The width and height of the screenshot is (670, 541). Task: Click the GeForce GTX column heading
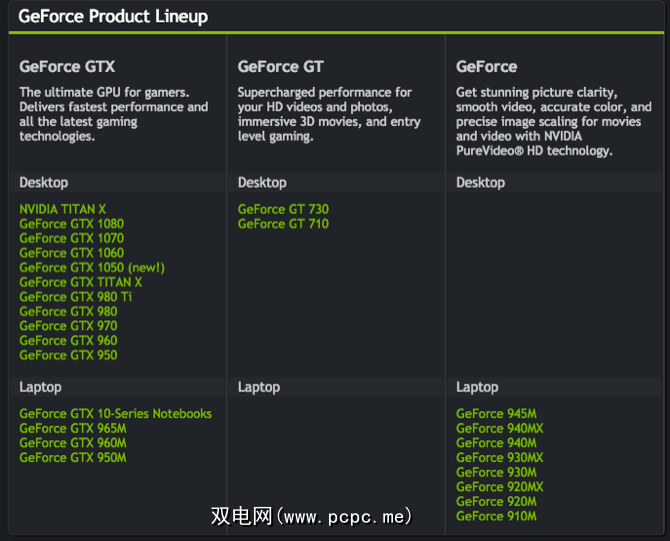click(67, 67)
